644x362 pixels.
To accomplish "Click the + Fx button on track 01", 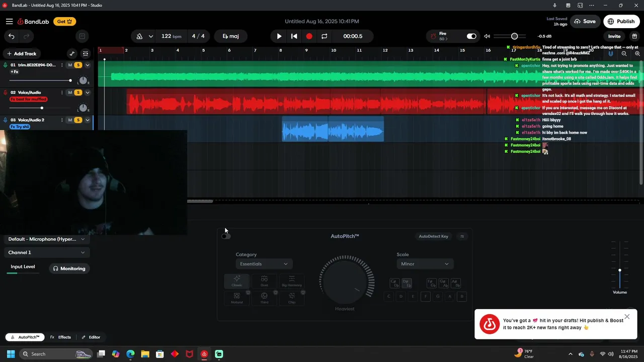I will (x=14, y=72).
